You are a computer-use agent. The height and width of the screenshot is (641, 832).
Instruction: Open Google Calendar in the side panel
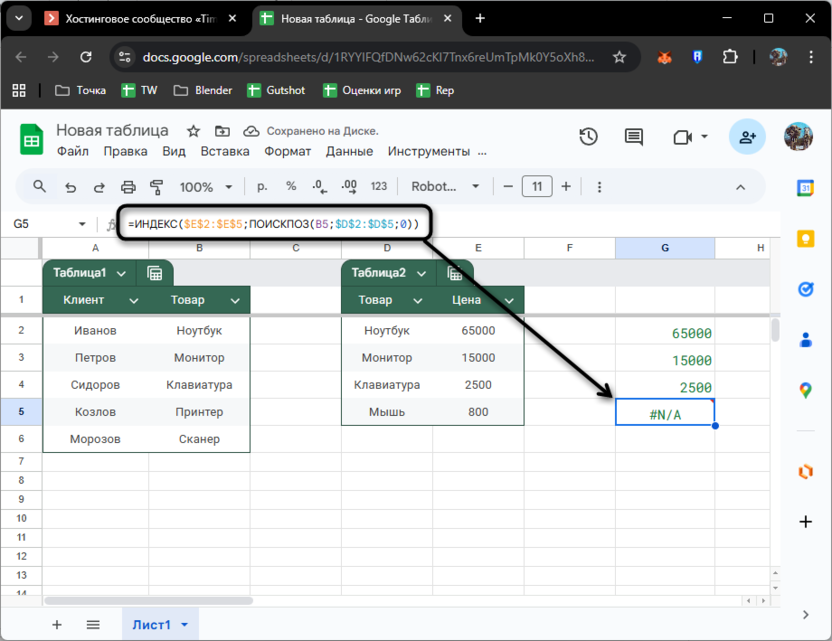pos(806,187)
